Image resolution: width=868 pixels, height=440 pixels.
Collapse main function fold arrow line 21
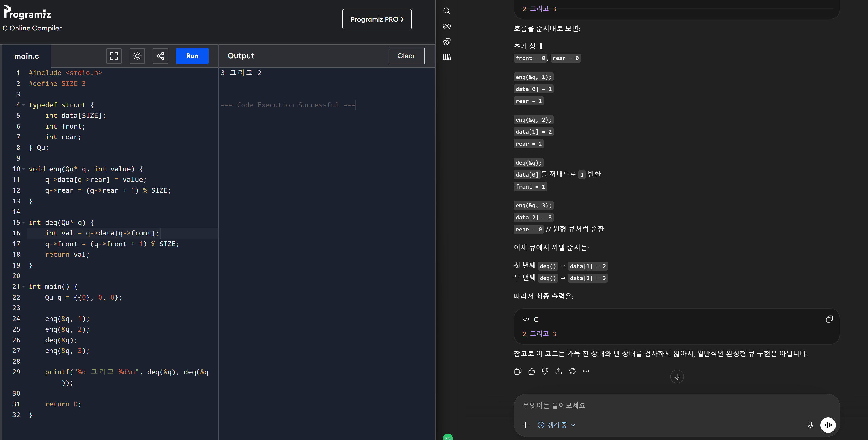click(x=24, y=287)
